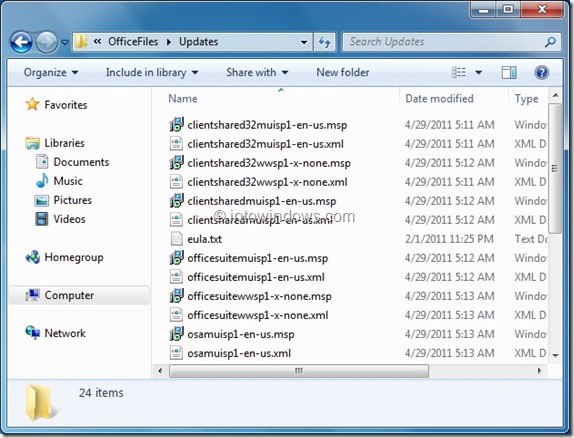The height and width of the screenshot is (438, 574).
Task: Click the Videos film strip icon
Action: pos(42,219)
